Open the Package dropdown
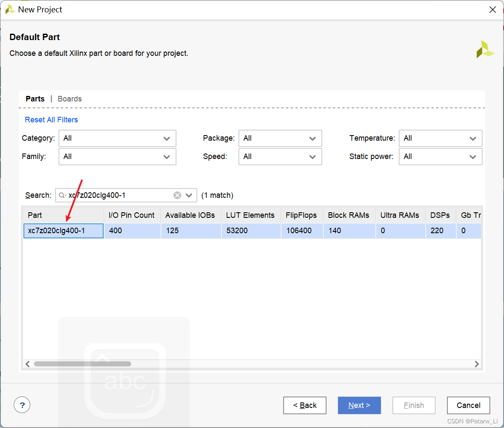 click(280, 139)
